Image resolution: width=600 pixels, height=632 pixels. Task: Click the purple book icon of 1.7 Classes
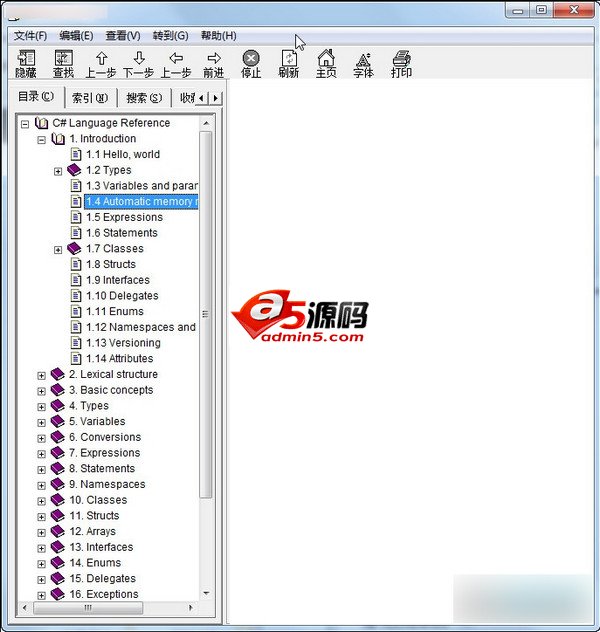[74, 249]
